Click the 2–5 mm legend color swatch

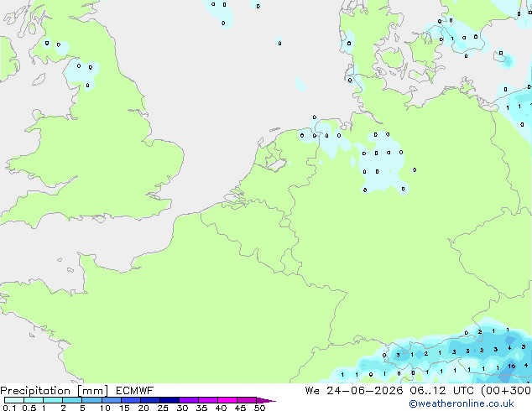pos(72,400)
